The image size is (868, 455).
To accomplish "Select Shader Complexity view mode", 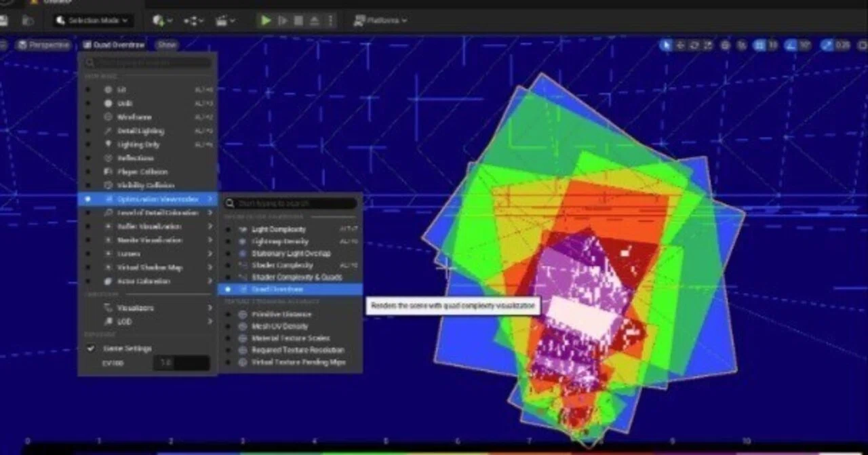I will click(x=290, y=265).
